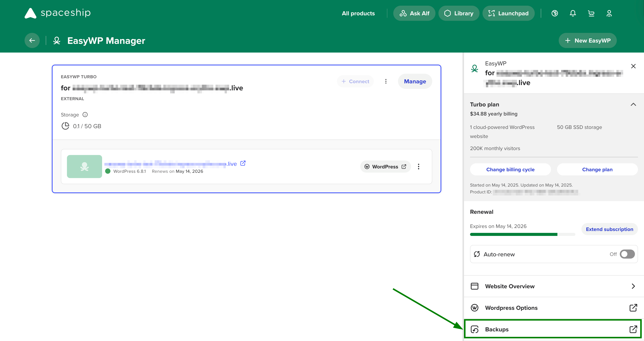Collapse the Turbo plan section
This screenshot has width=644, height=341.
coord(633,105)
